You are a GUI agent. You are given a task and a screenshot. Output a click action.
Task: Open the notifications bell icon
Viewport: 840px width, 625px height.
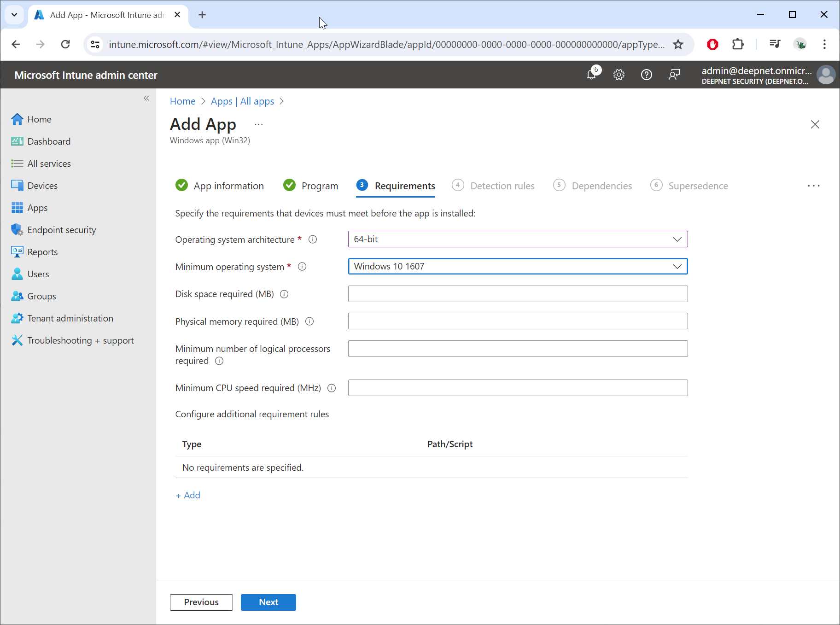[x=592, y=74]
